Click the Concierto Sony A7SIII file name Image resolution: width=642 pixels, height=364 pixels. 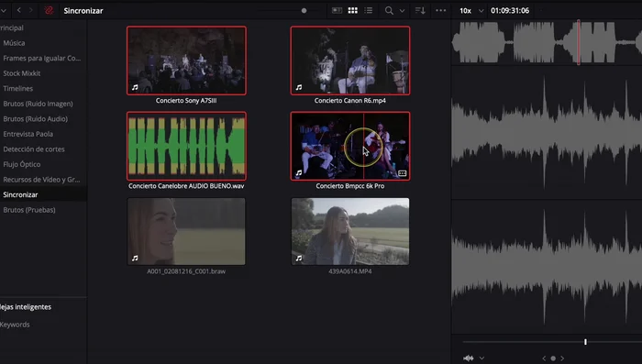(x=186, y=100)
